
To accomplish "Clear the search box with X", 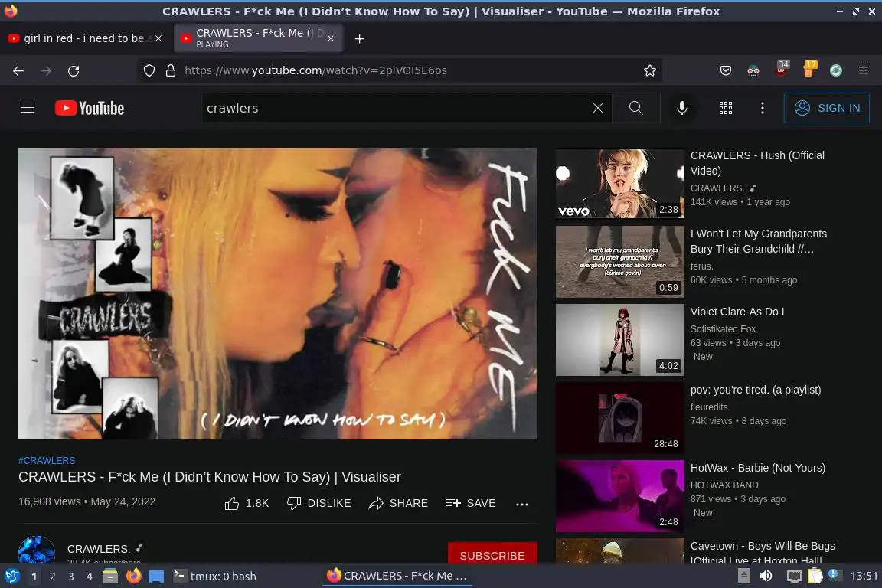I will pyautogui.click(x=598, y=108).
